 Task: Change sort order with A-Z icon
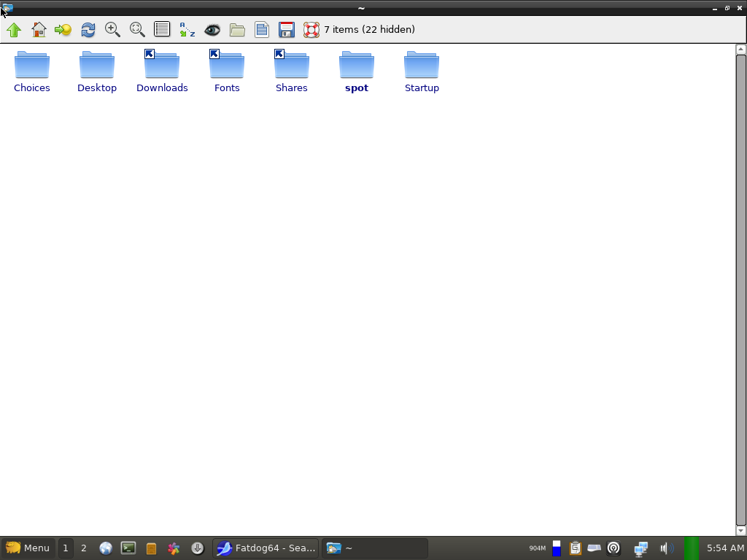coord(187,30)
